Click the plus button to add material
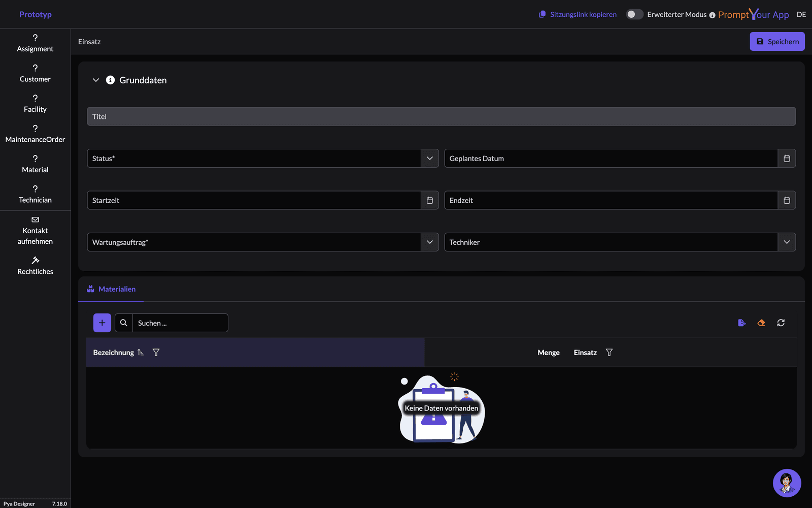This screenshot has height=508, width=812. point(102,323)
